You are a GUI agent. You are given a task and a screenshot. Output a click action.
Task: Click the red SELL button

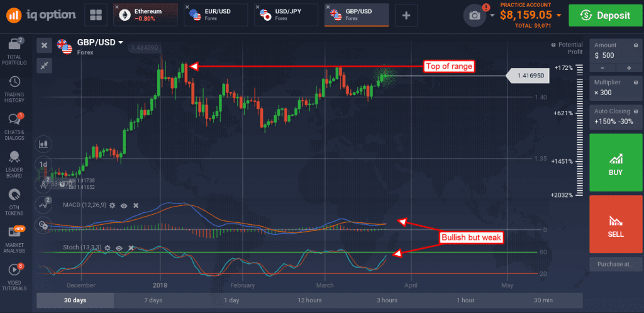(x=616, y=224)
